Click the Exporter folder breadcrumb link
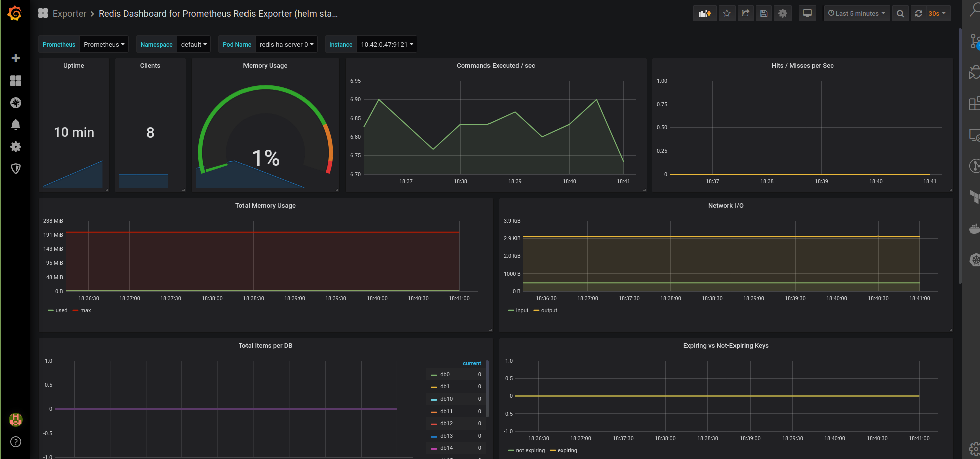The image size is (980, 459). click(x=69, y=14)
